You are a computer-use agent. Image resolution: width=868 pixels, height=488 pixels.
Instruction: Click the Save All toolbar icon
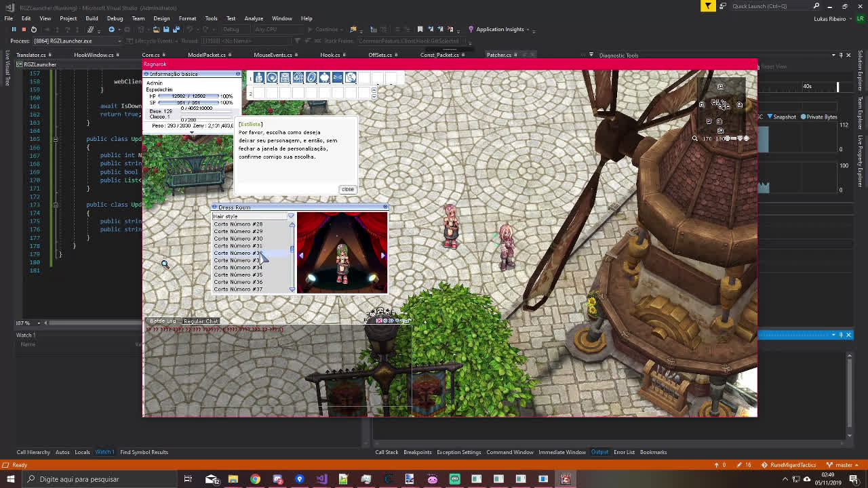coord(176,29)
